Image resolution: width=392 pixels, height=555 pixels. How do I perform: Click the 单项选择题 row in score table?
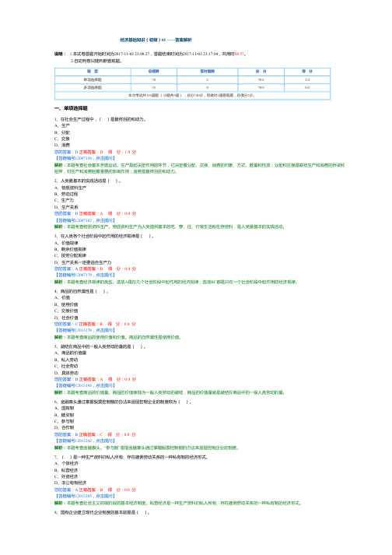point(192,79)
